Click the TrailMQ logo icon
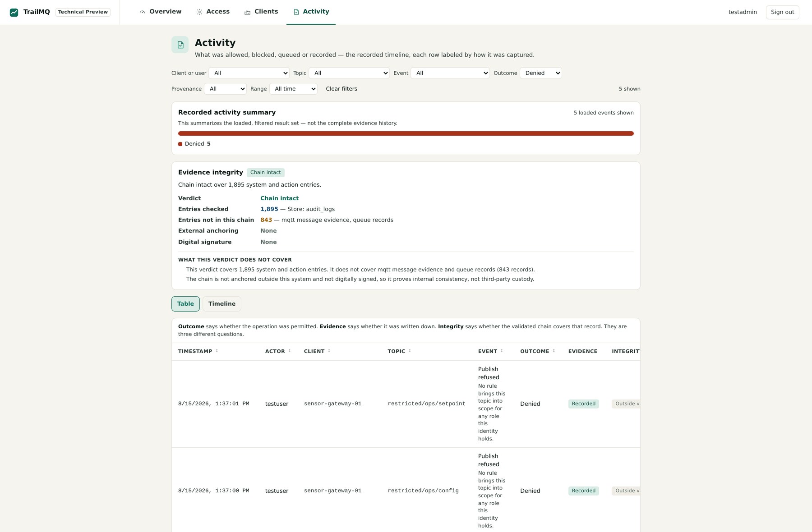This screenshot has height=532, width=812. pyautogui.click(x=14, y=12)
